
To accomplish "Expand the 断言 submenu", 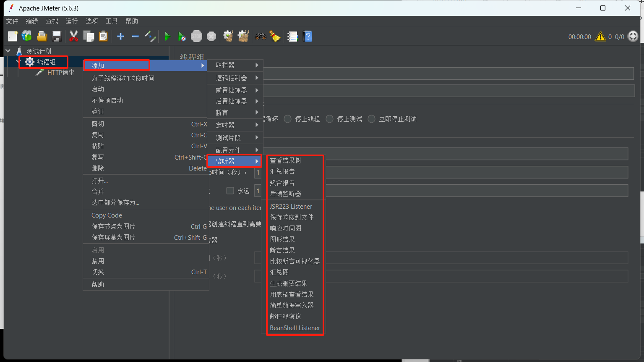I will pos(235,113).
